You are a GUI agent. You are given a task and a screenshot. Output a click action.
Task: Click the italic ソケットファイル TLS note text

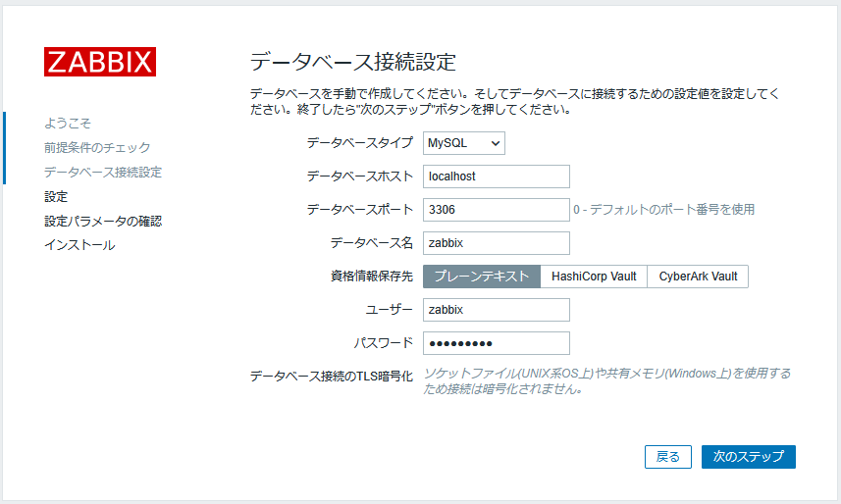pyautogui.click(x=607, y=381)
